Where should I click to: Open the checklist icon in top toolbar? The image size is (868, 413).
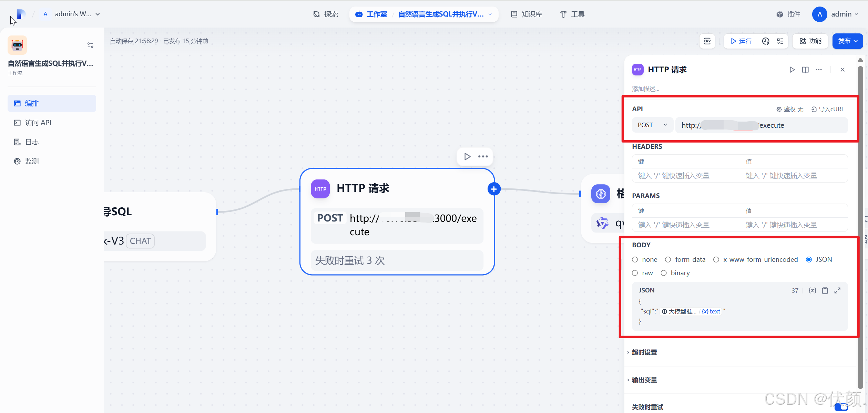click(x=780, y=41)
